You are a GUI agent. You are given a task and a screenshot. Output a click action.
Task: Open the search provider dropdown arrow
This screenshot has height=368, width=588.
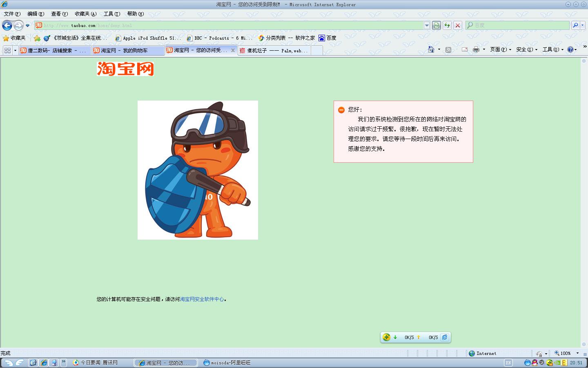tap(582, 25)
